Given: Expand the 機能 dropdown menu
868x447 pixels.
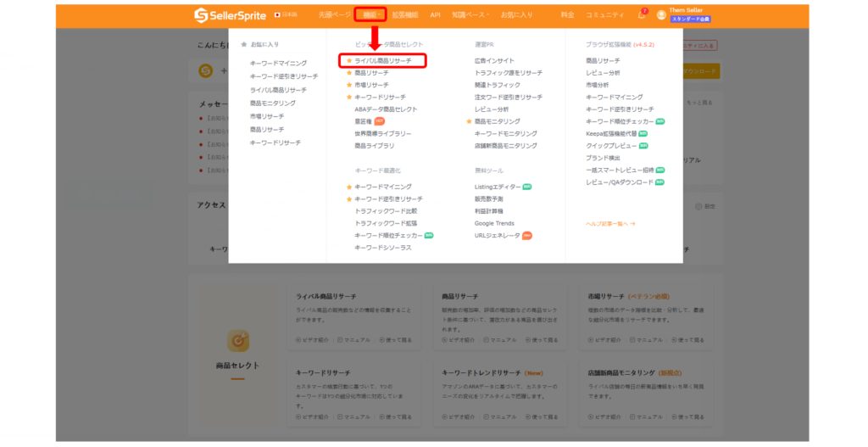Looking at the screenshot, I should pyautogui.click(x=370, y=15).
